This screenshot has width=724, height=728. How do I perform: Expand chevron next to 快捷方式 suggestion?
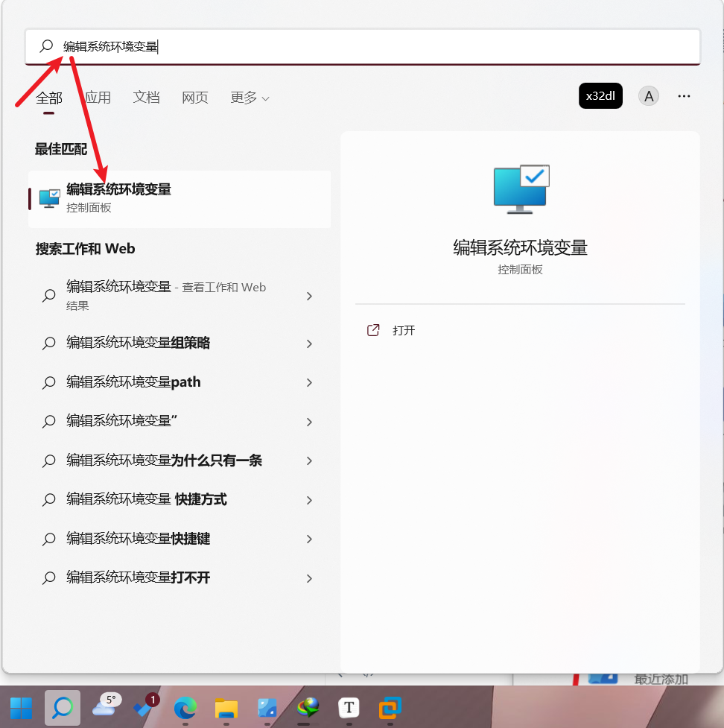[310, 500]
